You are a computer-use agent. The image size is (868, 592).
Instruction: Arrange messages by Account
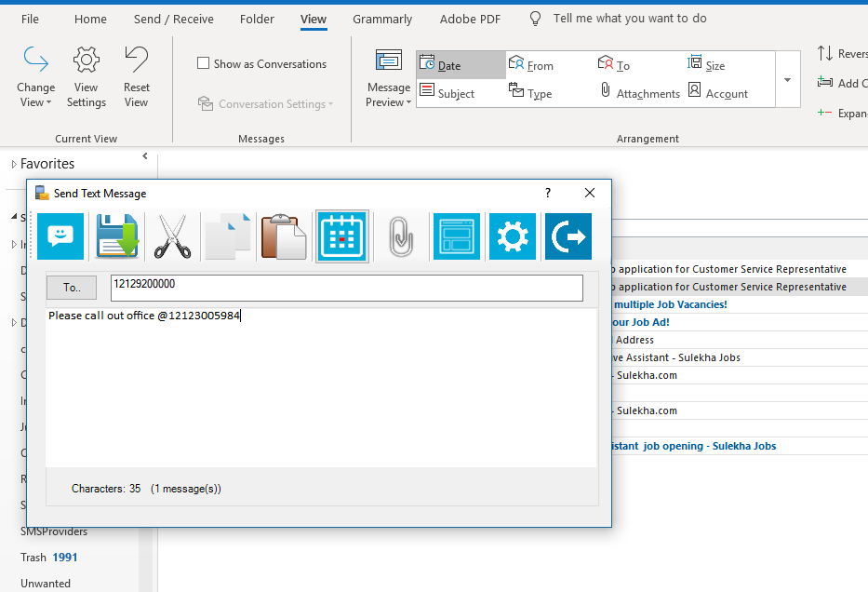pyautogui.click(x=717, y=92)
